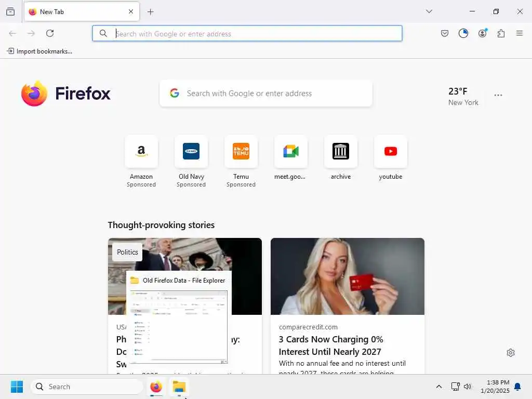Click the Thought-provoking stories heading
Image resolution: width=532 pixels, height=399 pixels.
(x=161, y=225)
